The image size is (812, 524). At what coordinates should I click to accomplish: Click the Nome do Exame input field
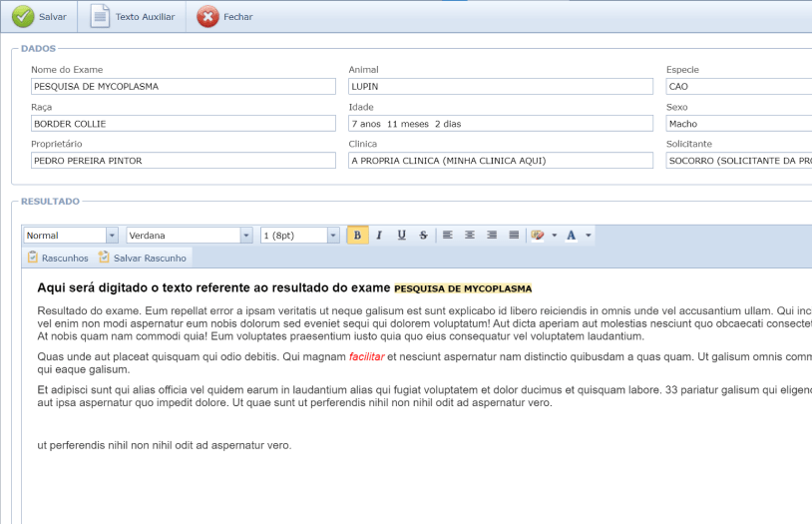(183, 87)
